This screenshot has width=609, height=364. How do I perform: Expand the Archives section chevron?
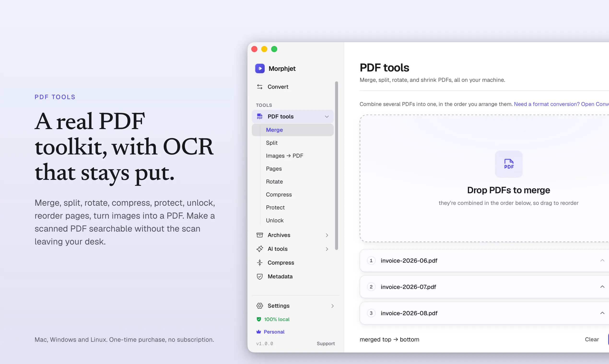327,235
